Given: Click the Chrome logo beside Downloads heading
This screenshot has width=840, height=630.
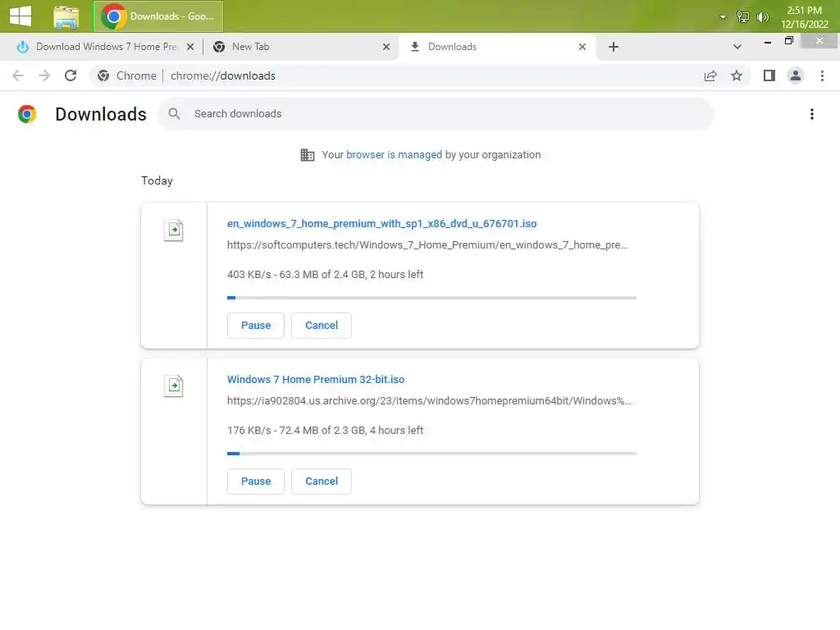Looking at the screenshot, I should coord(27,113).
